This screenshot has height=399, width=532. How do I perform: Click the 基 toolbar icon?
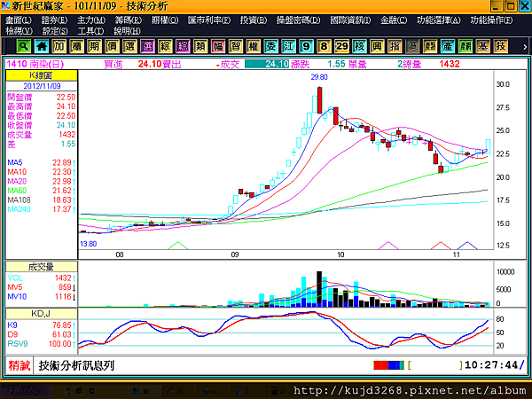click(x=483, y=46)
